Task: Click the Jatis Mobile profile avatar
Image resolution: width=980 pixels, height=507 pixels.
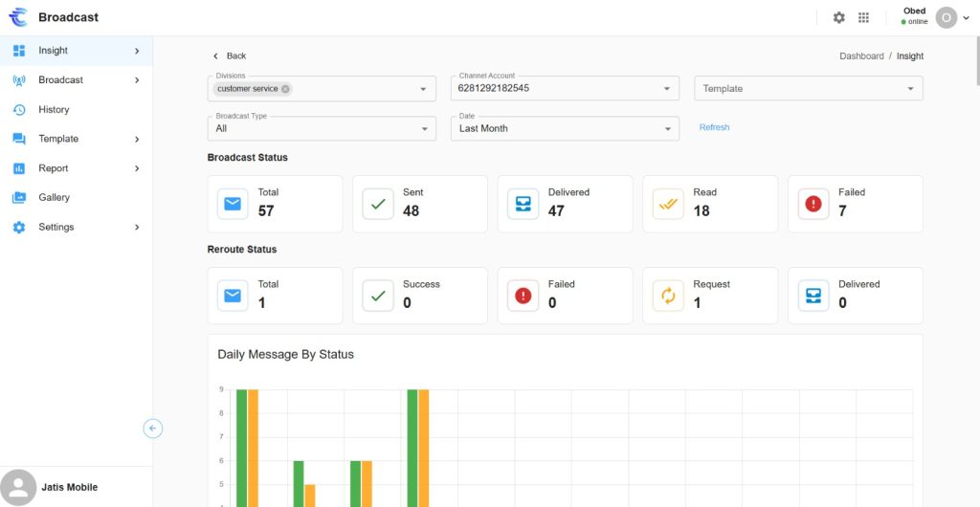Action: coord(18,488)
